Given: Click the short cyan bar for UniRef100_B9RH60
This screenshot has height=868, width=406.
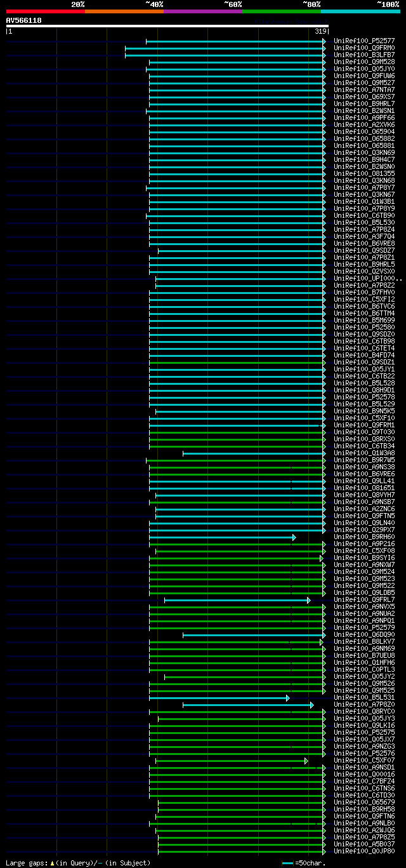Looking at the screenshot, I should point(223,537).
